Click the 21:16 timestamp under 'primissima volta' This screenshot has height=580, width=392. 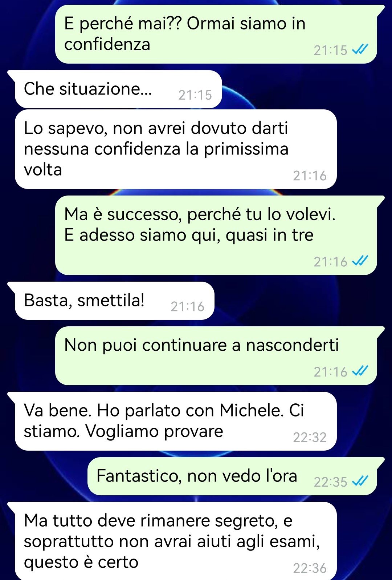point(310,176)
